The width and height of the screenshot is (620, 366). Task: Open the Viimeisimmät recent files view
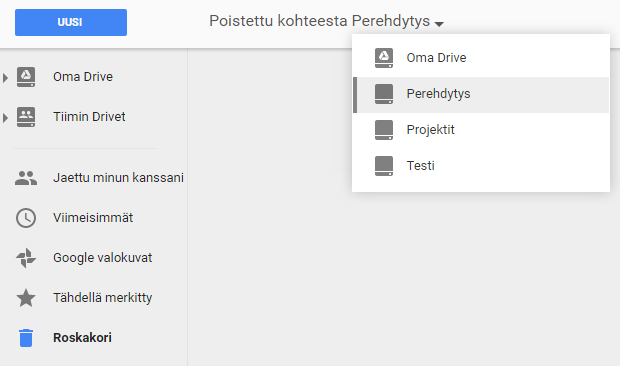click(x=93, y=218)
